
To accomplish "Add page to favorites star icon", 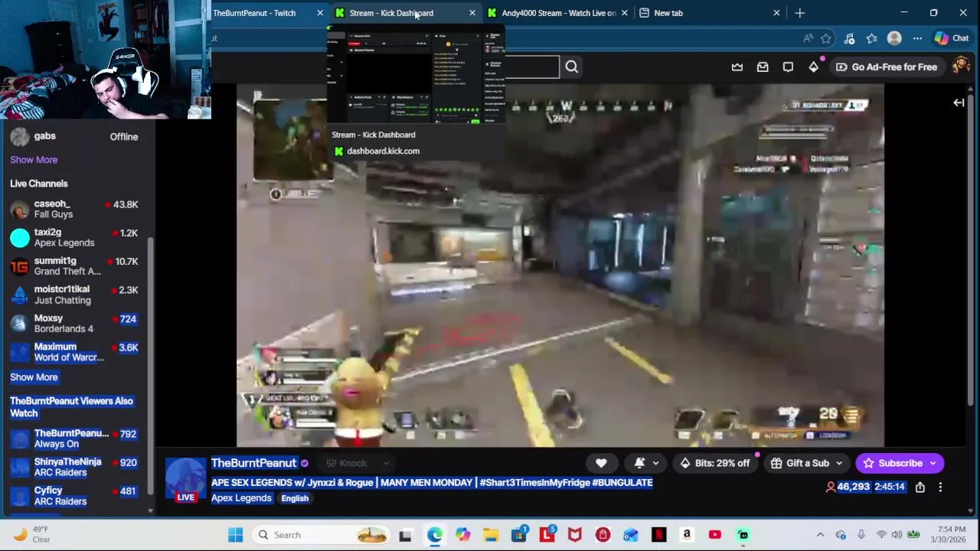I will pos(826,38).
